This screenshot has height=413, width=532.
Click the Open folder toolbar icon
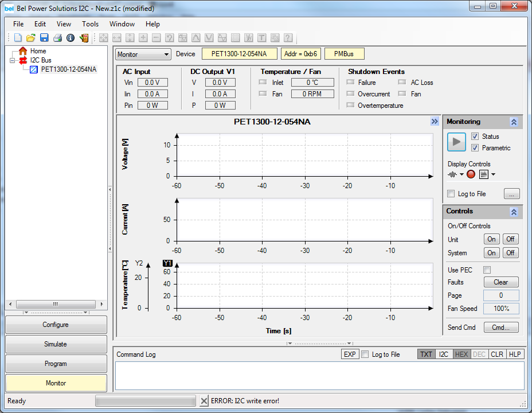tap(31, 38)
